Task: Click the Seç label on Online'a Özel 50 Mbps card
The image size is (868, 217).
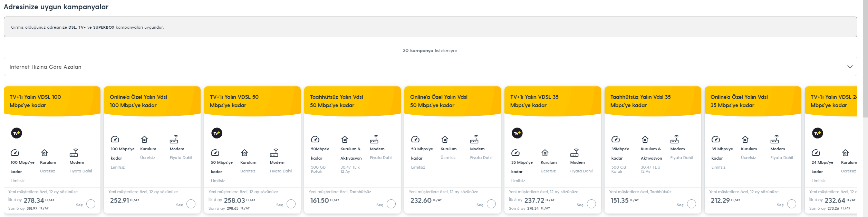Action: pyautogui.click(x=480, y=205)
